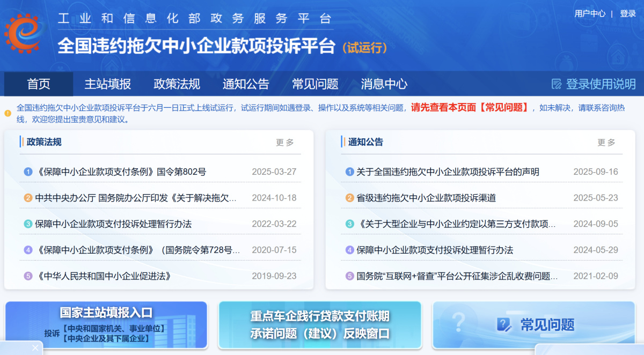Click the orange notice warning icon
The image size is (644, 355).
click(8, 113)
